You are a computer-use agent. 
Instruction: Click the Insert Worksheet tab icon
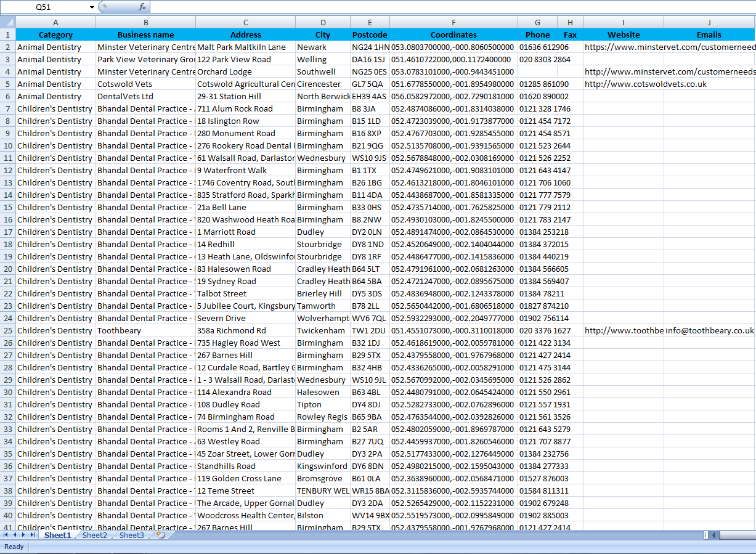tap(161, 536)
